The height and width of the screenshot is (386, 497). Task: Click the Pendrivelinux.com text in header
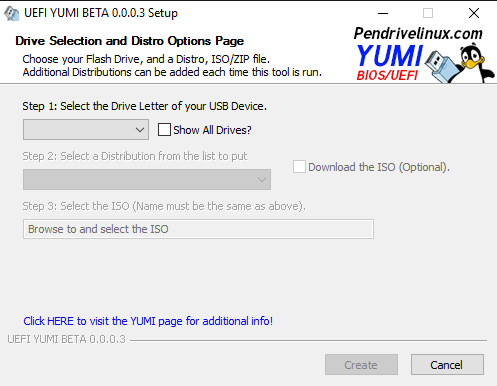coord(418,33)
